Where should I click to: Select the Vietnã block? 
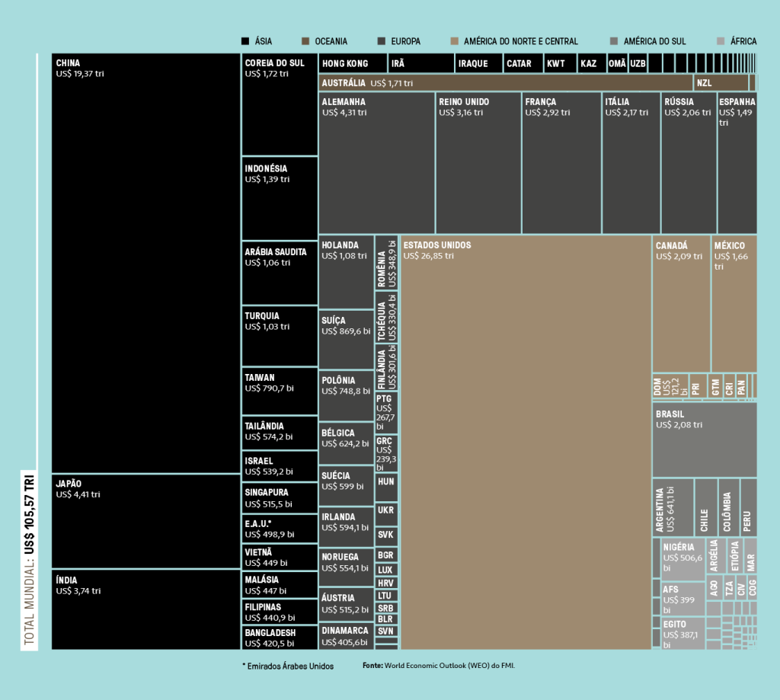[280, 558]
